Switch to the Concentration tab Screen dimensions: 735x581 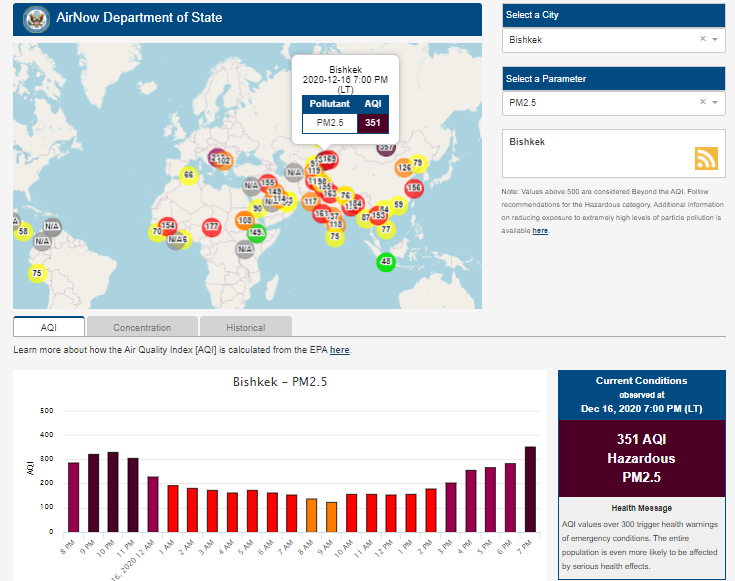(142, 327)
